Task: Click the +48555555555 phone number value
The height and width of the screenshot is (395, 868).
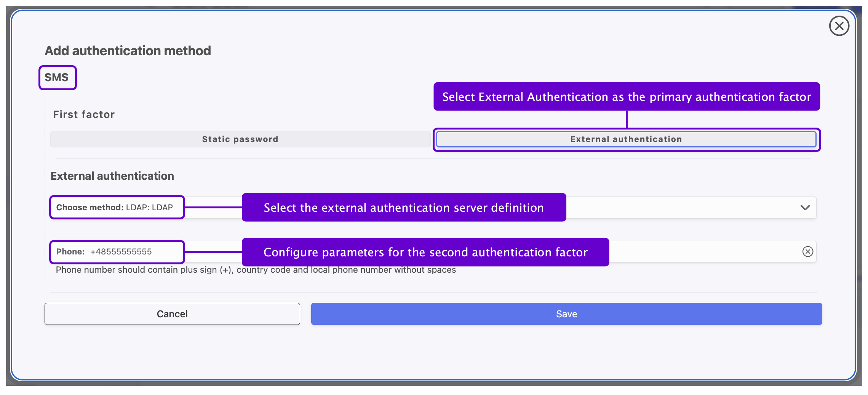Action: (121, 252)
